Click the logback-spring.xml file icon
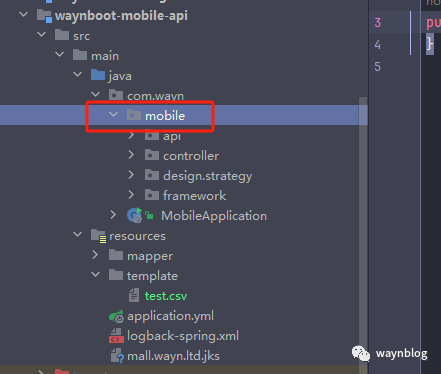The height and width of the screenshot is (374, 441). click(x=116, y=336)
